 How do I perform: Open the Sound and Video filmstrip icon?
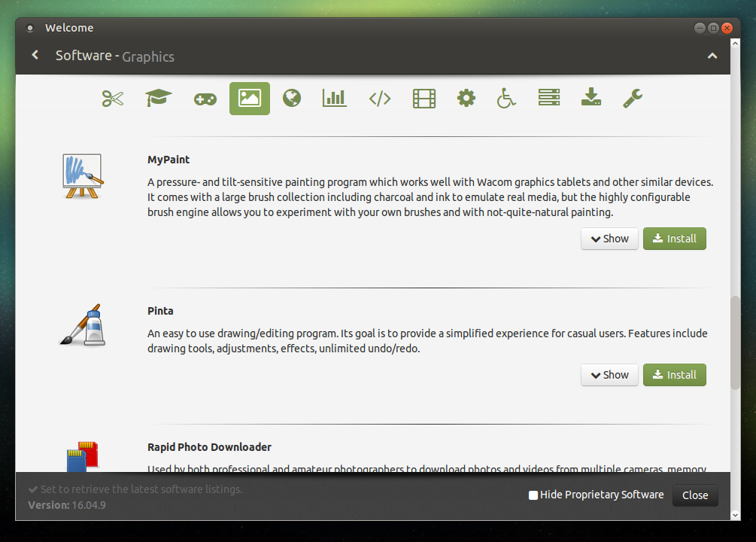[x=424, y=98]
